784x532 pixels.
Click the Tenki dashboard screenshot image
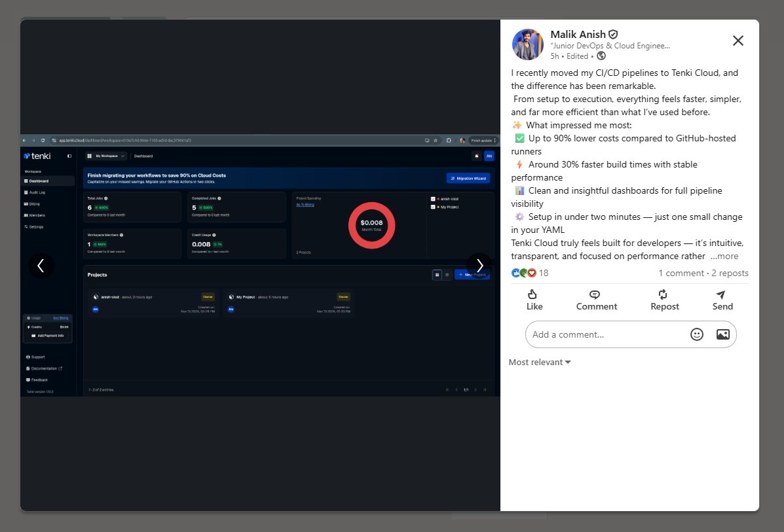[x=260, y=265]
